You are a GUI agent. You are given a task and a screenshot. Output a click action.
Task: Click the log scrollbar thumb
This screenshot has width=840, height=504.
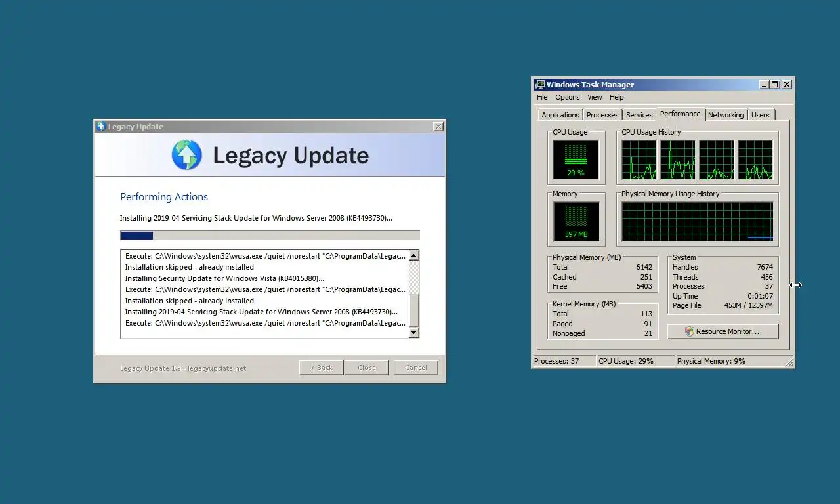click(414, 310)
